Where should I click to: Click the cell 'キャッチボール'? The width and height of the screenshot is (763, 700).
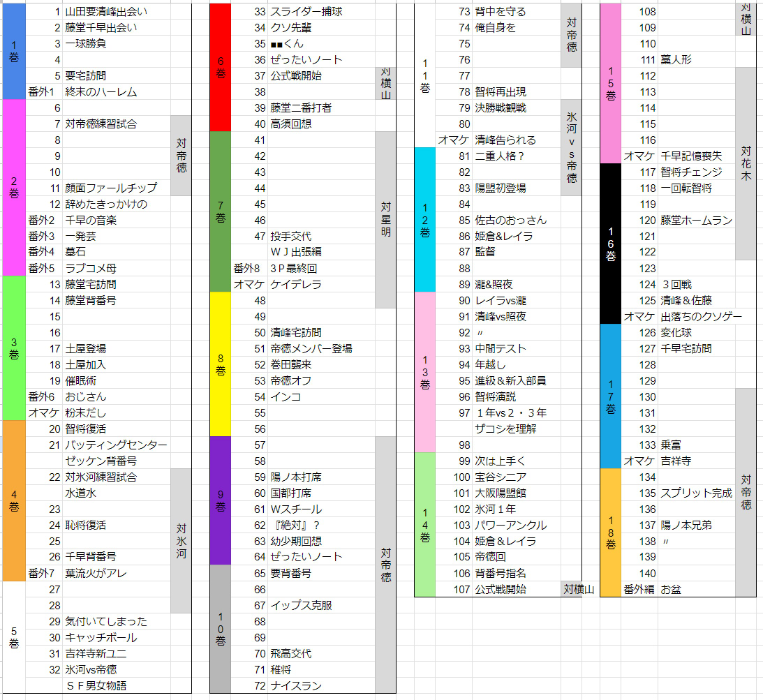[x=117, y=638]
